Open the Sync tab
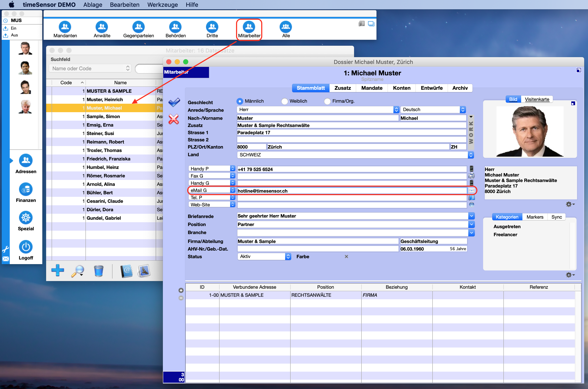588x389 pixels. tap(556, 217)
